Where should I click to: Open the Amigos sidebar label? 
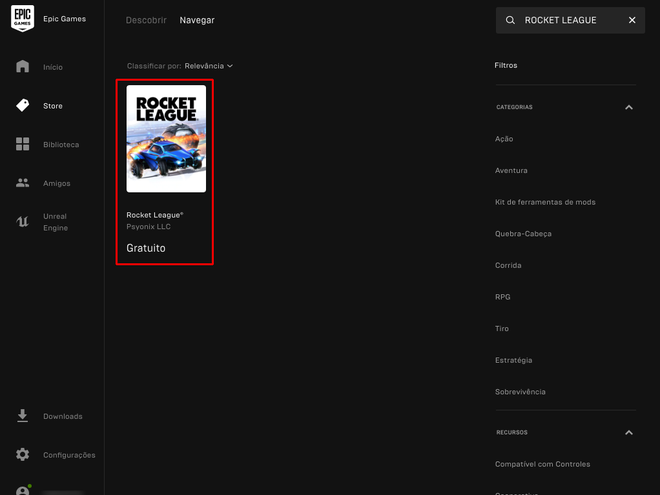coord(56,184)
